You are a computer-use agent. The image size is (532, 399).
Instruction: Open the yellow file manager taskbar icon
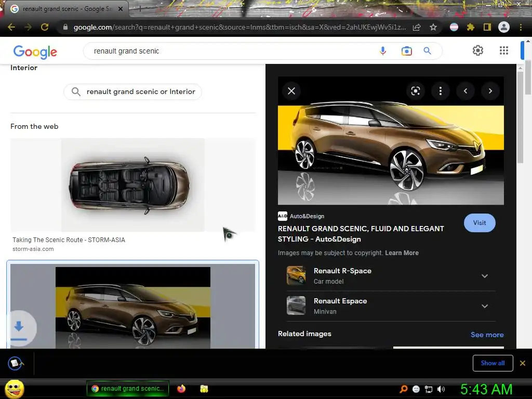point(204,389)
